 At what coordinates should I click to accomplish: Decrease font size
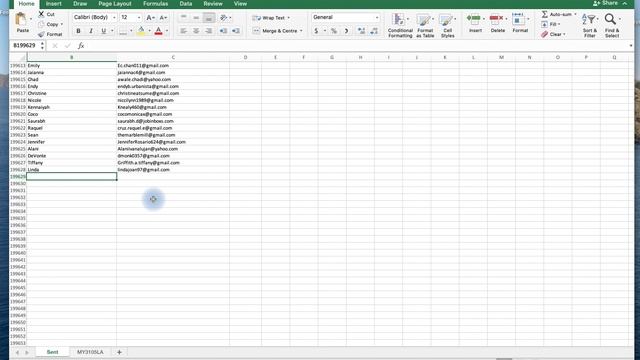[163, 18]
